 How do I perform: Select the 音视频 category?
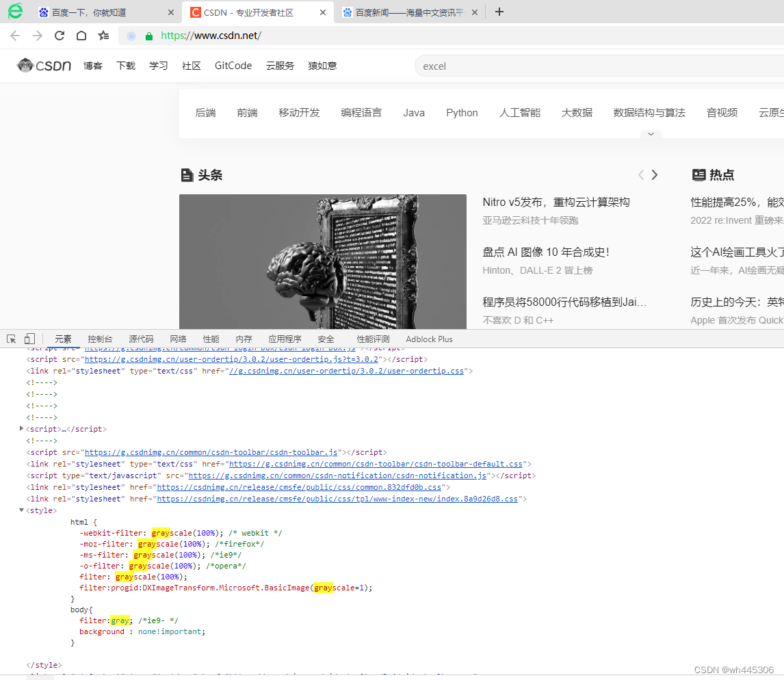pyautogui.click(x=722, y=113)
